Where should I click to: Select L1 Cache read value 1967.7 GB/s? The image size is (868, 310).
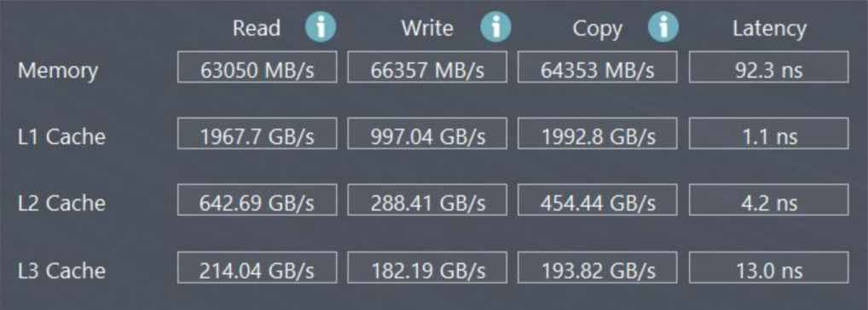click(x=257, y=133)
